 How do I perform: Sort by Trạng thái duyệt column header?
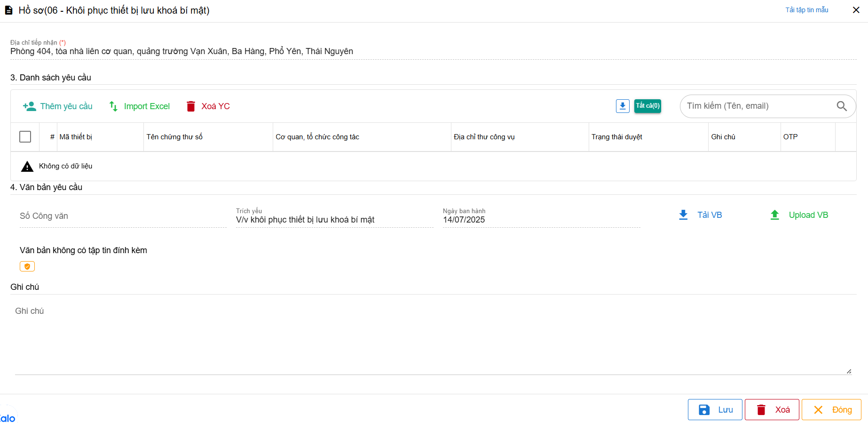616,137
